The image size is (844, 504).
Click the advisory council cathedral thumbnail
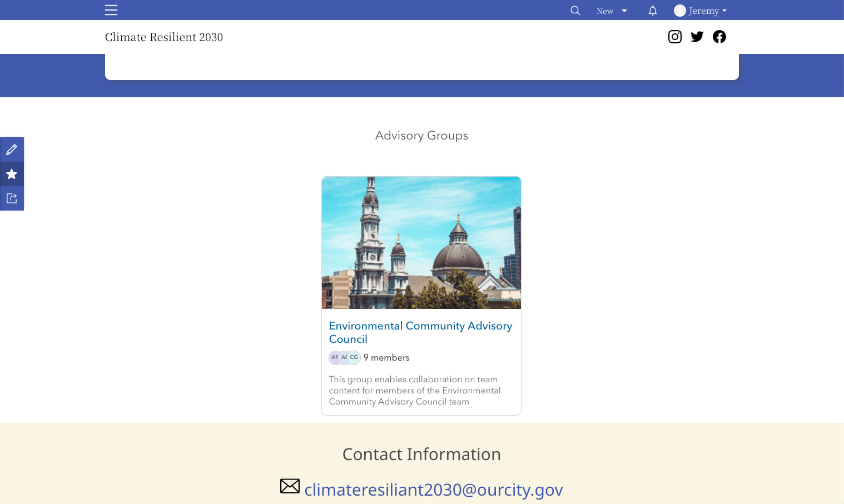pos(421,243)
